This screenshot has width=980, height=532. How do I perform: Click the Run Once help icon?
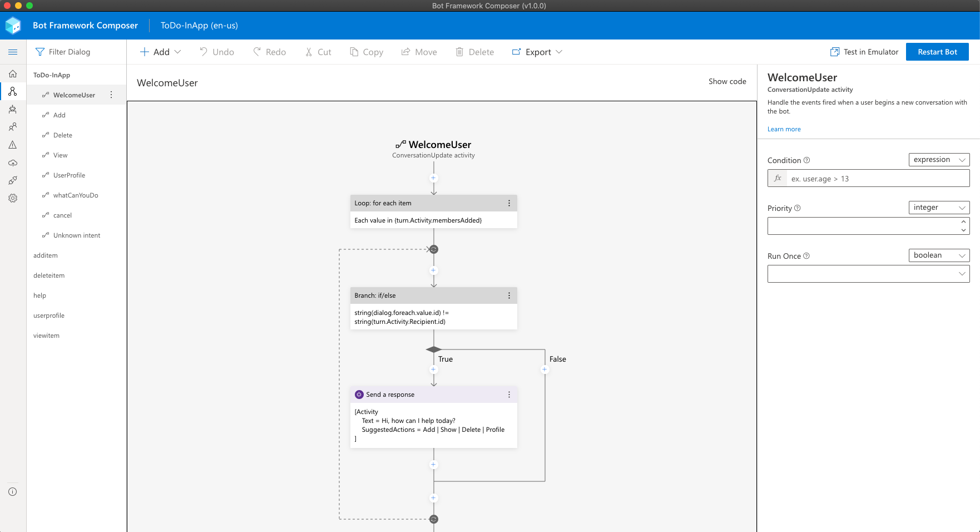point(806,256)
